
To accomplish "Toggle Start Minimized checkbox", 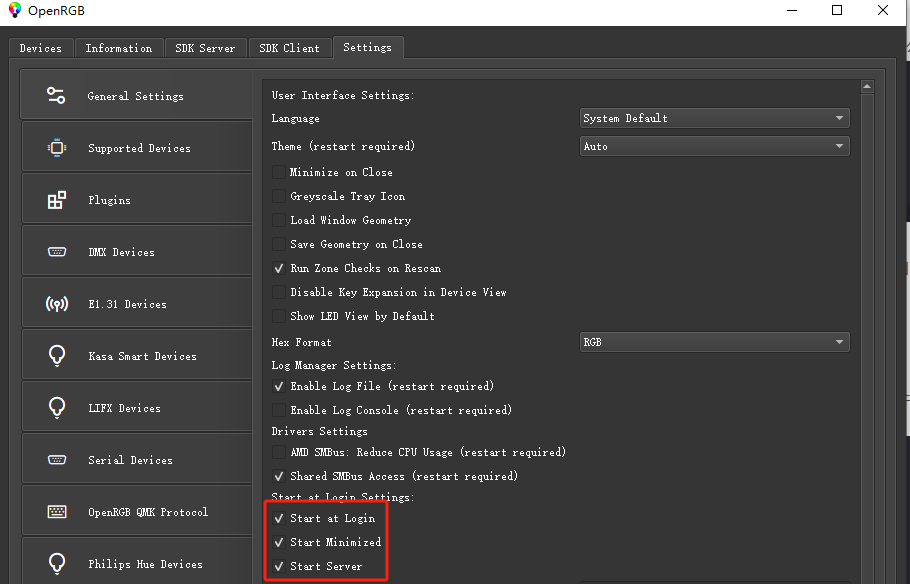I will pos(279,542).
